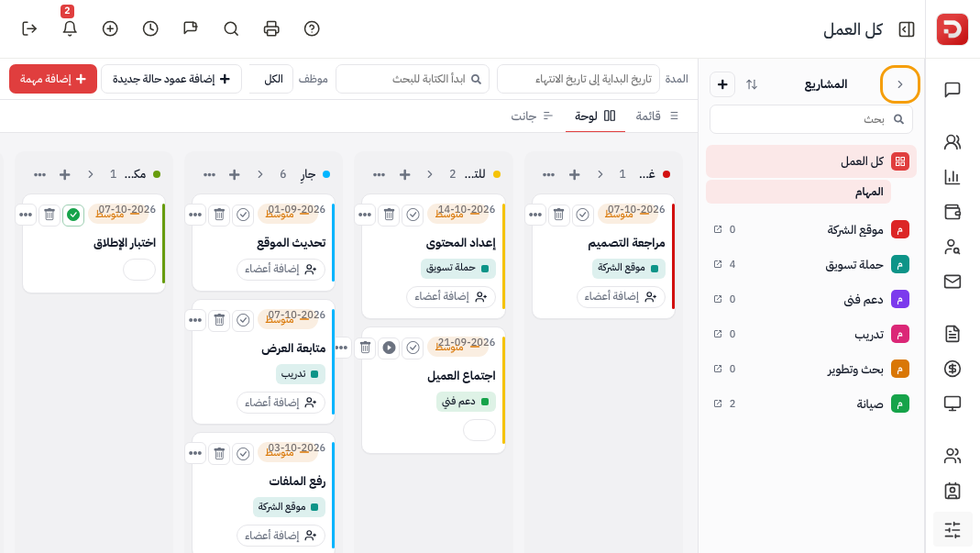The image size is (980, 553).
Task: Mark مراجعة التصميم task as complete
Action: [x=582, y=215]
